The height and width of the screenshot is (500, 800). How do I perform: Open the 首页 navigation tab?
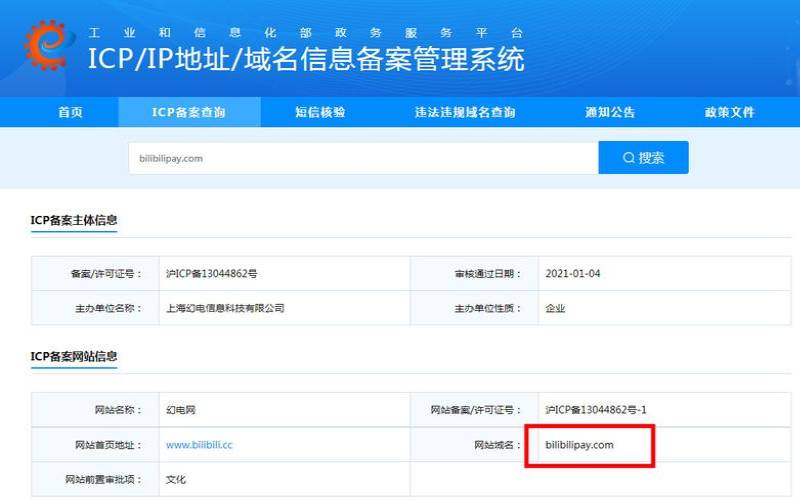point(70,112)
